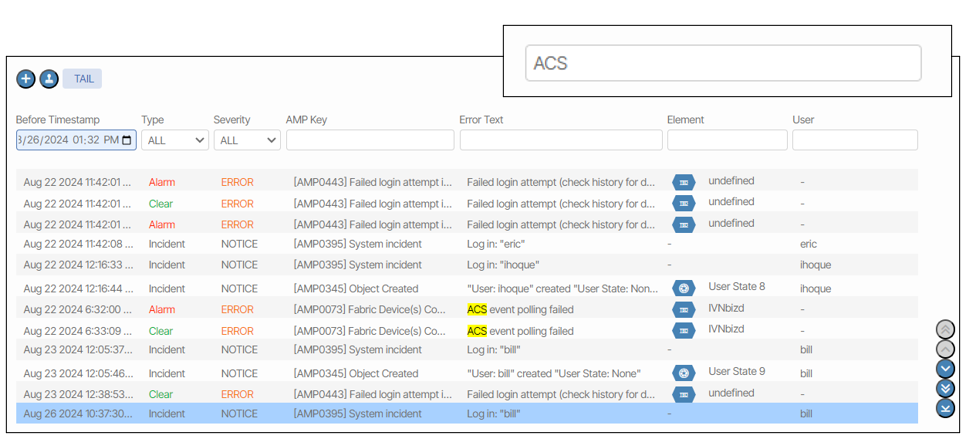This screenshot has height=443, width=964.
Task: Click element icon in IVNbizd Alarm row
Action: [684, 310]
